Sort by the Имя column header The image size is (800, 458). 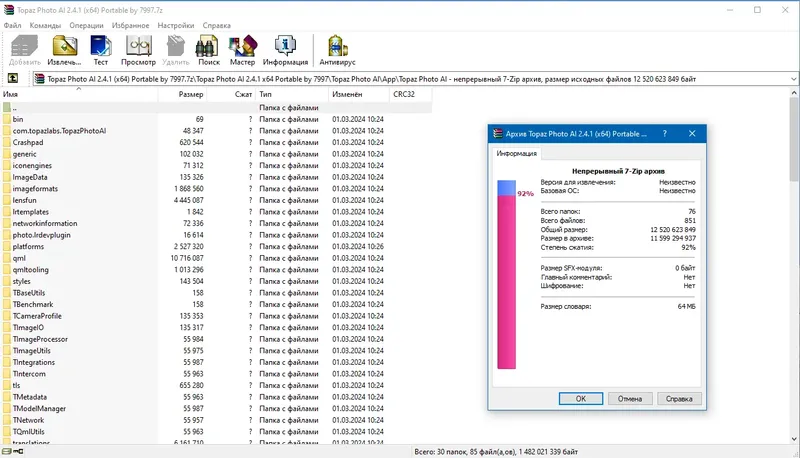pyautogui.click(x=79, y=94)
